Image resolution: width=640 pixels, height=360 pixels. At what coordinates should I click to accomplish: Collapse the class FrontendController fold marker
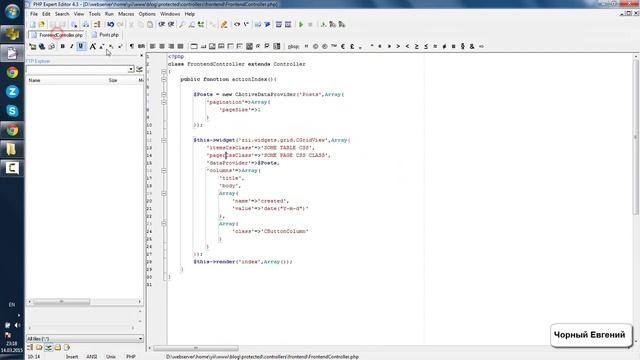click(164, 72)
